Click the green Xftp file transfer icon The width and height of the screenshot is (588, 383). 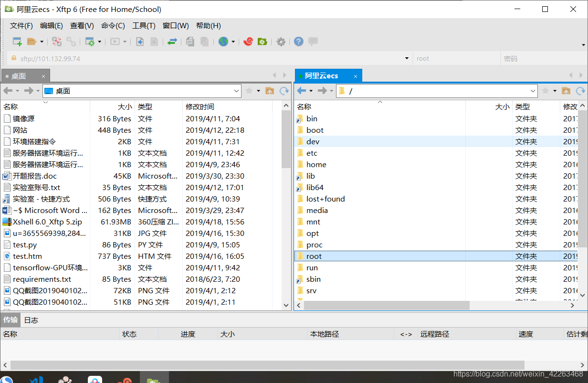(262, 42)
